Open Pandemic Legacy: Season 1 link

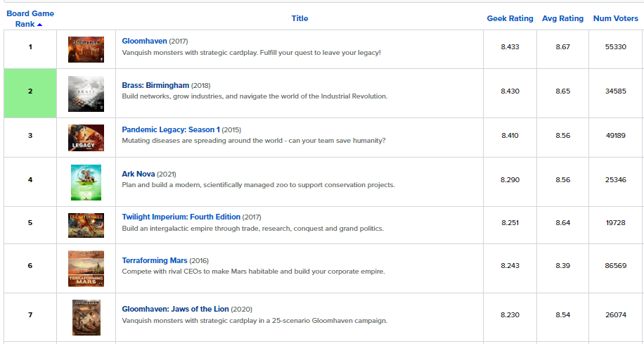pyautogui.click(x=171, y=129)
